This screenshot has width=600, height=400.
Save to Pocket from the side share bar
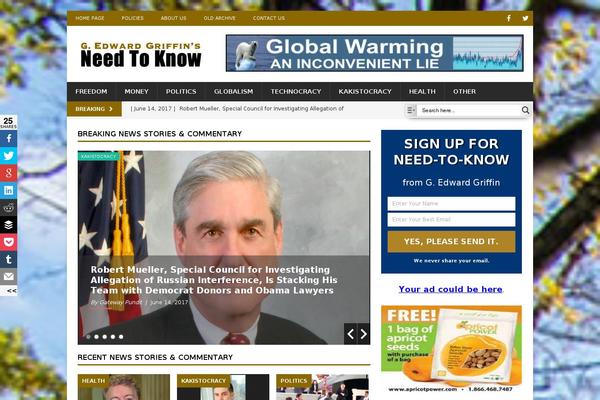pyautogui.click(x=8, y=242)
